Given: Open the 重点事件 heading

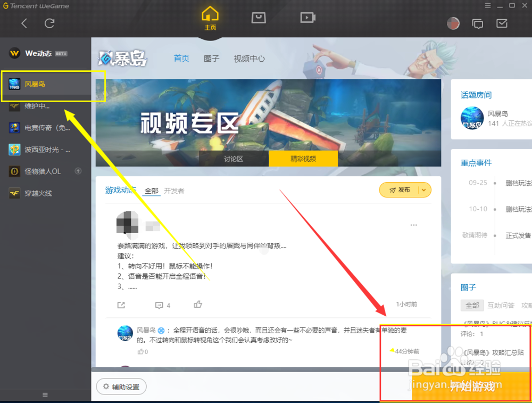Looking at the screenshot, I should click(x=476, y=163).
